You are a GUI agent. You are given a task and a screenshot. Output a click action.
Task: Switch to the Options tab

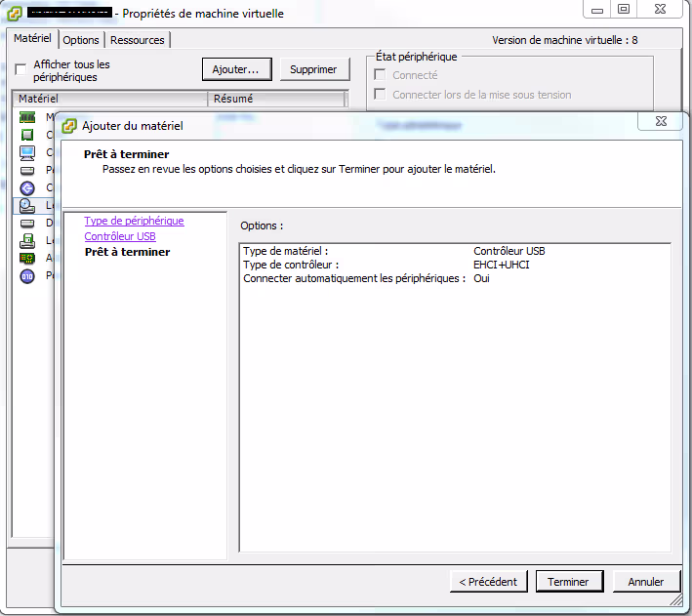click(x=81, y=40)
